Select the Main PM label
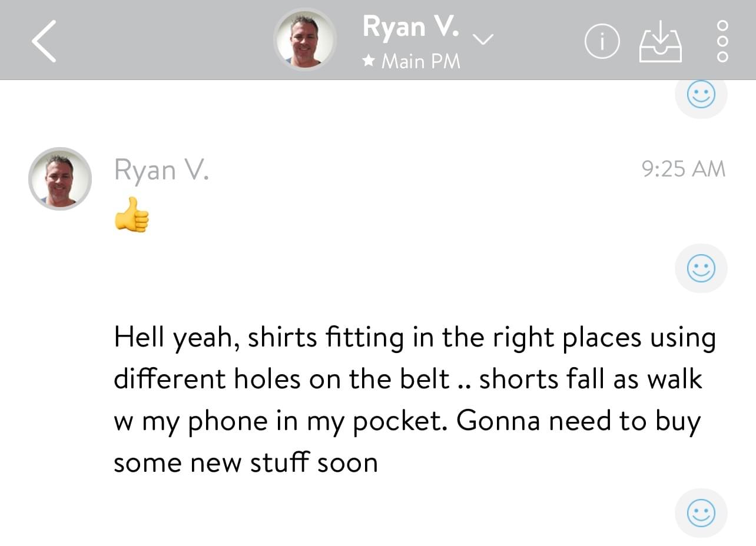 tap(420, 61)
